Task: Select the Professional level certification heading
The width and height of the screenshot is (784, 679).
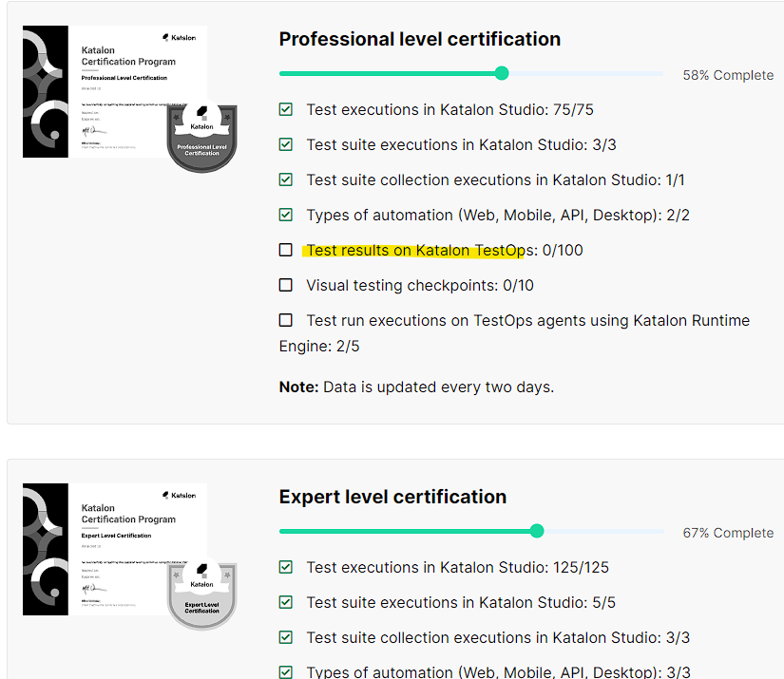Action: click(x=420, y=39)
